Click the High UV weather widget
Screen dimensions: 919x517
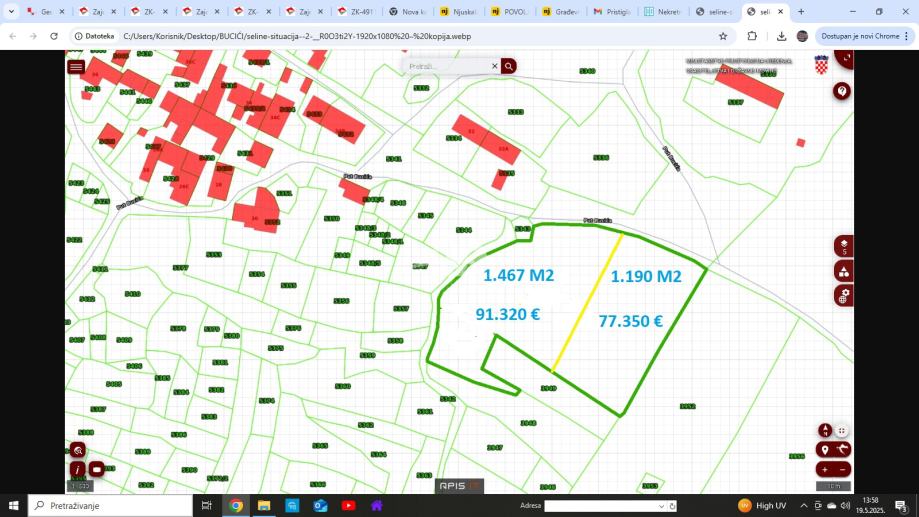(x=762, y=505)
